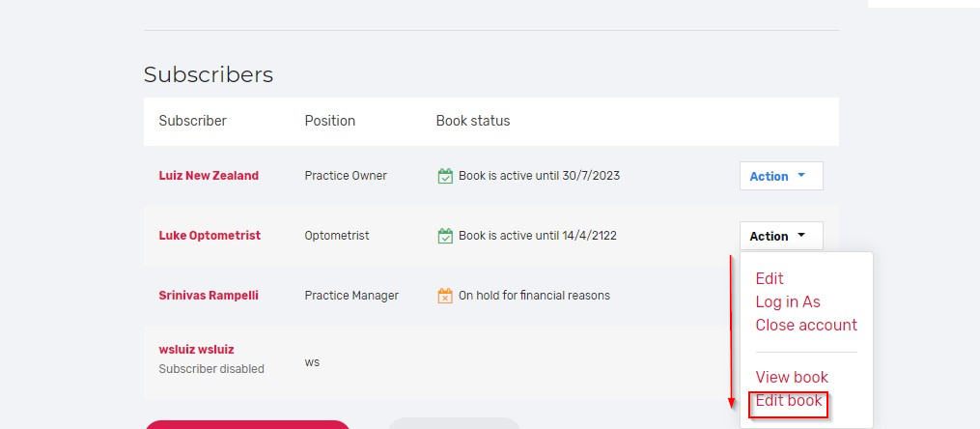The height and width of the screenshot is (429, 980).
Task: Click the On hold for financial reasons status text
Action: 534,296
